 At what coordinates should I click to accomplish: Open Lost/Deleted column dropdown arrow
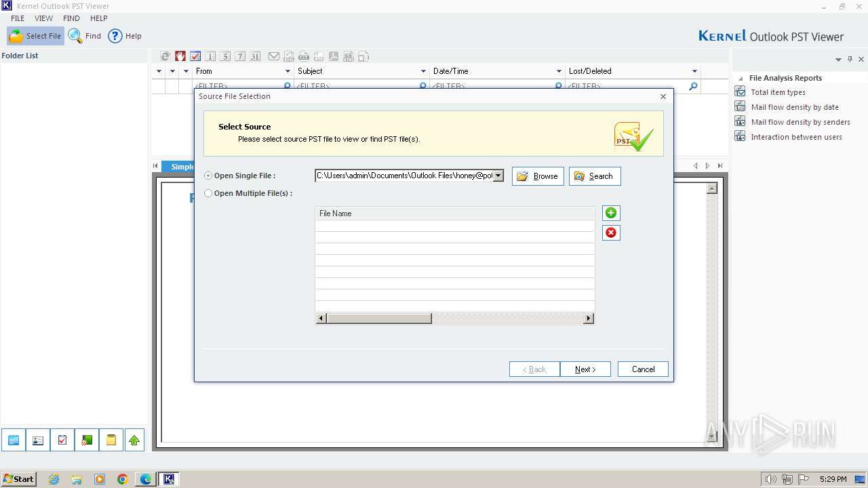tap(694, 71)
